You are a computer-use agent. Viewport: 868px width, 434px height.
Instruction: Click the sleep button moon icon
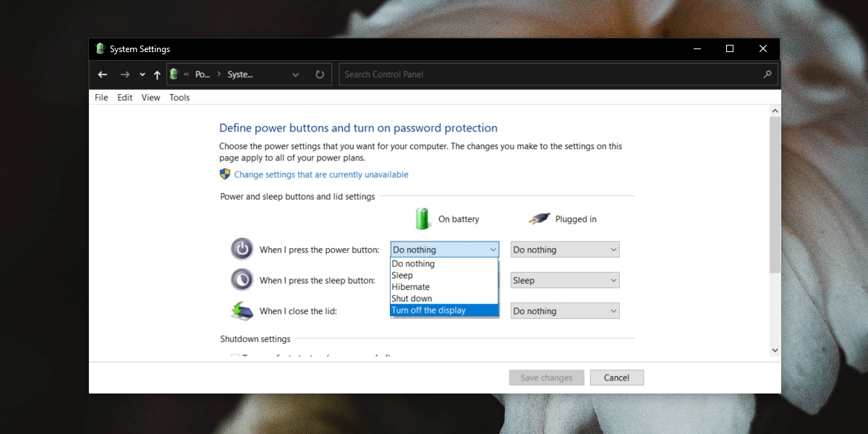point(242,280)
